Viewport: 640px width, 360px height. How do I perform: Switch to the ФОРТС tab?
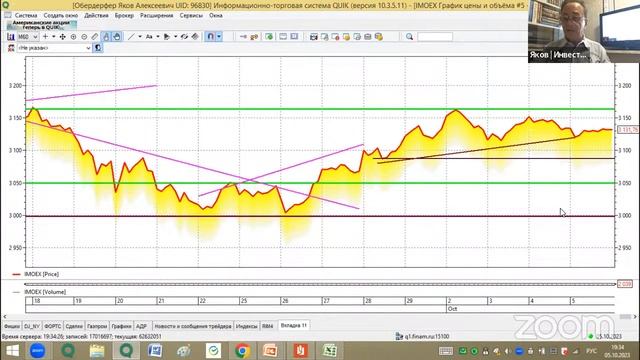pyautogui.click(x=52, y=326)
